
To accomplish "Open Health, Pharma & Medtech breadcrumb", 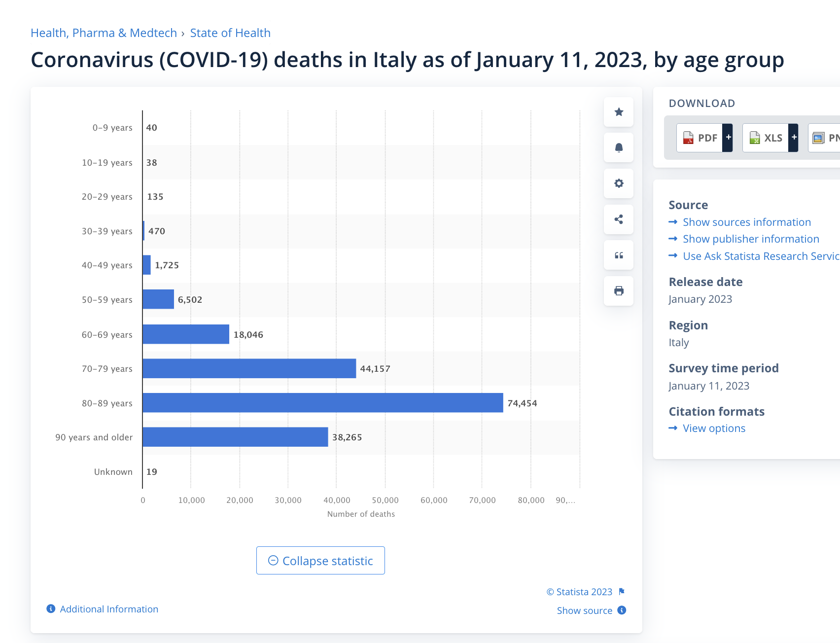I will tap(104, 33).
